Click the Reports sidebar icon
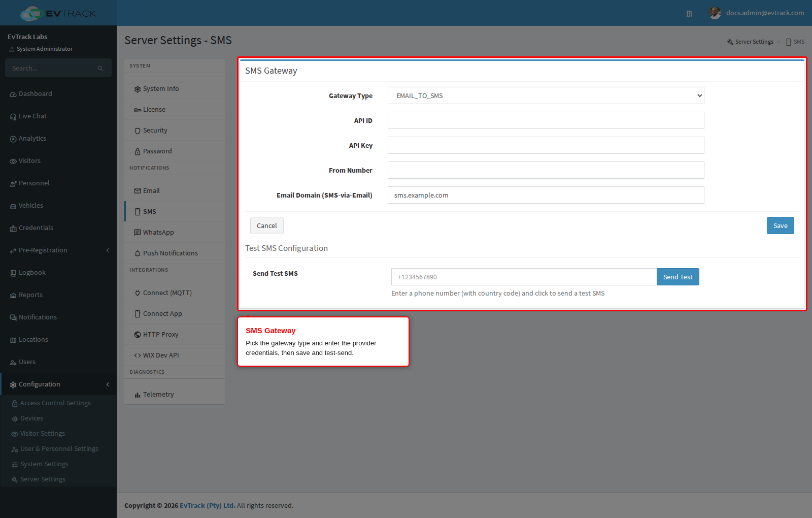 coord(13,296)
